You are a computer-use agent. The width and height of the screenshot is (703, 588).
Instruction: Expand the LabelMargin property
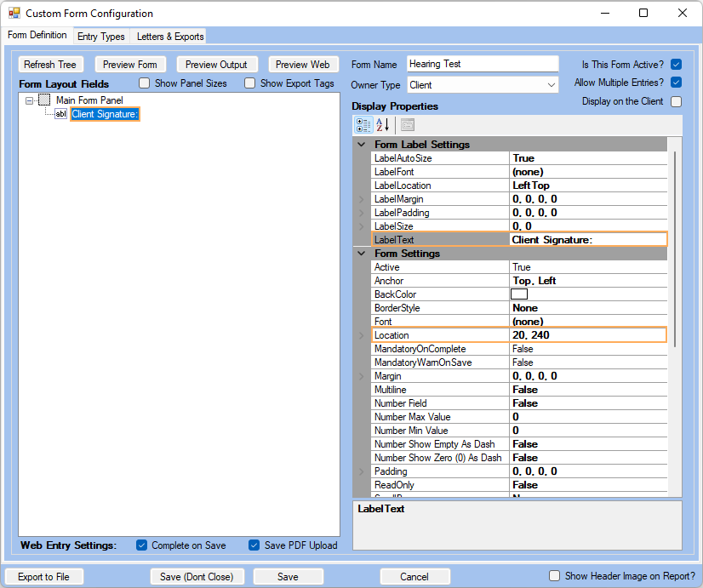click(x=362, y=199)
